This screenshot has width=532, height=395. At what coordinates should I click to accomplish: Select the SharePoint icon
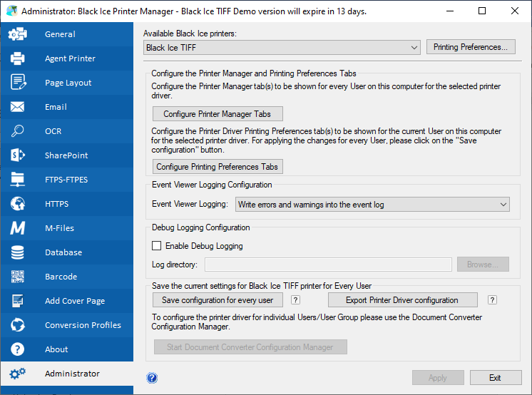point(18,155)
